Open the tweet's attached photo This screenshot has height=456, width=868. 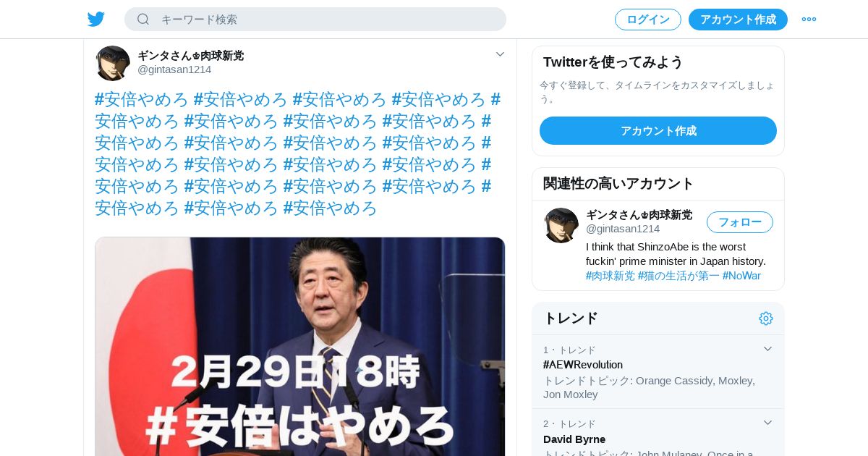300,347
